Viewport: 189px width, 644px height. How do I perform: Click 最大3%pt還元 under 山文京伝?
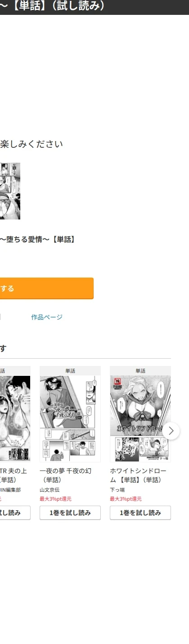(x=55, y=499)
